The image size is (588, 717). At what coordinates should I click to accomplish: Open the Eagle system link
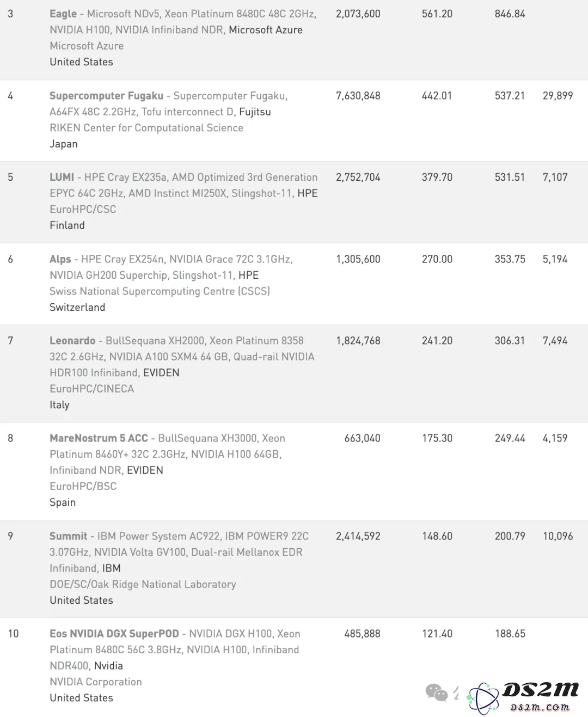click(x=63, y=14)
